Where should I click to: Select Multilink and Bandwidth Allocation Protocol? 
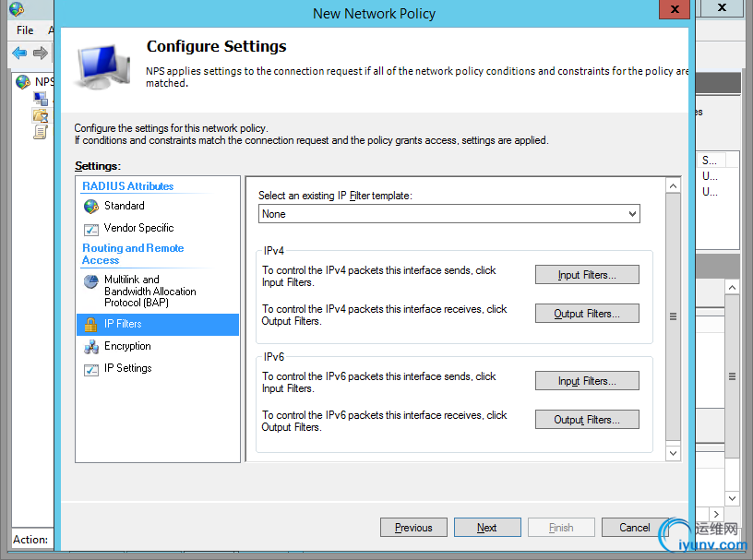[149, 291]
